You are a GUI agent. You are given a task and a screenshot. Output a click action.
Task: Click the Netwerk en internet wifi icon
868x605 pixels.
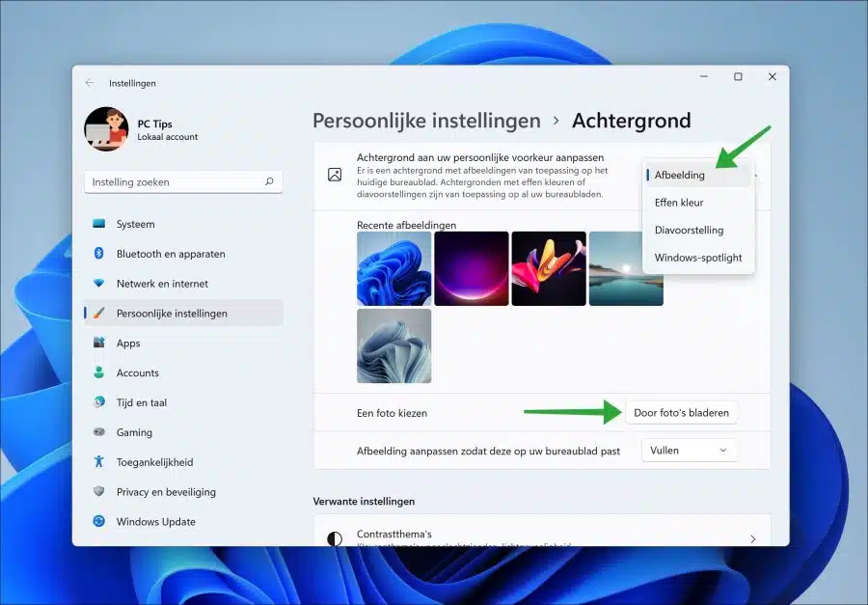99,283
